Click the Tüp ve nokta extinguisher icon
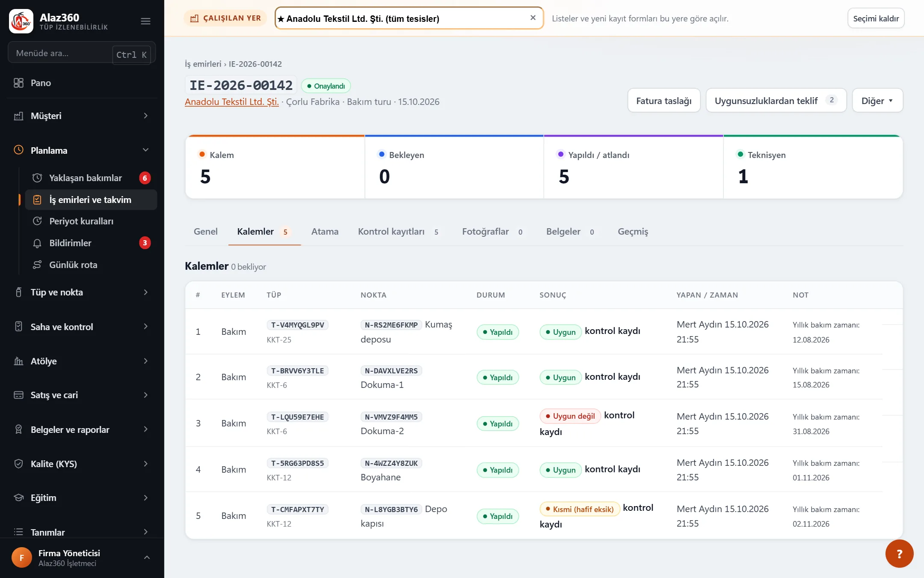Image resolution: width=924 pixels, height=578 pixels. coord(18,292)
